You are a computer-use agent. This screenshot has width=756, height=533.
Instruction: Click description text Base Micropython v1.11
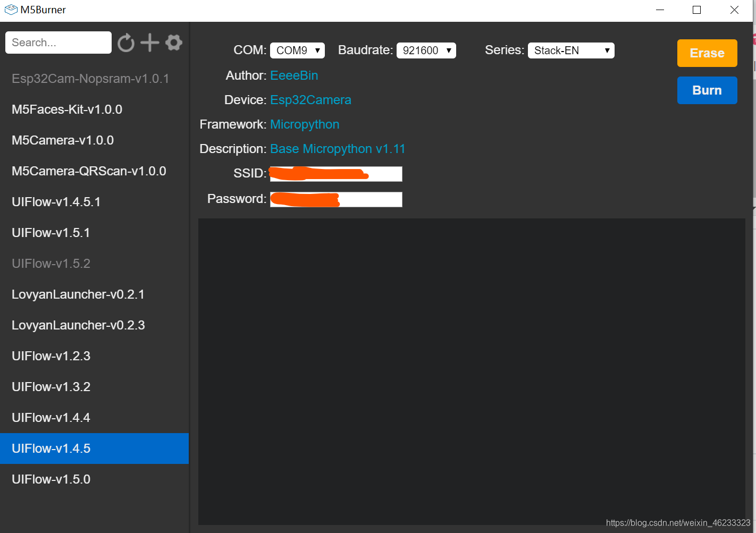coord(338,149)
